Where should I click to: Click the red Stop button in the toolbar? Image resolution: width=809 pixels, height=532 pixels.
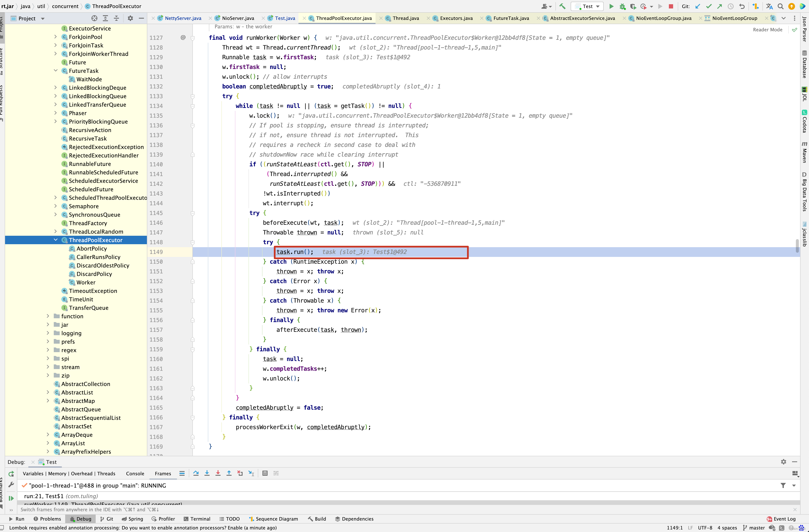671,6
